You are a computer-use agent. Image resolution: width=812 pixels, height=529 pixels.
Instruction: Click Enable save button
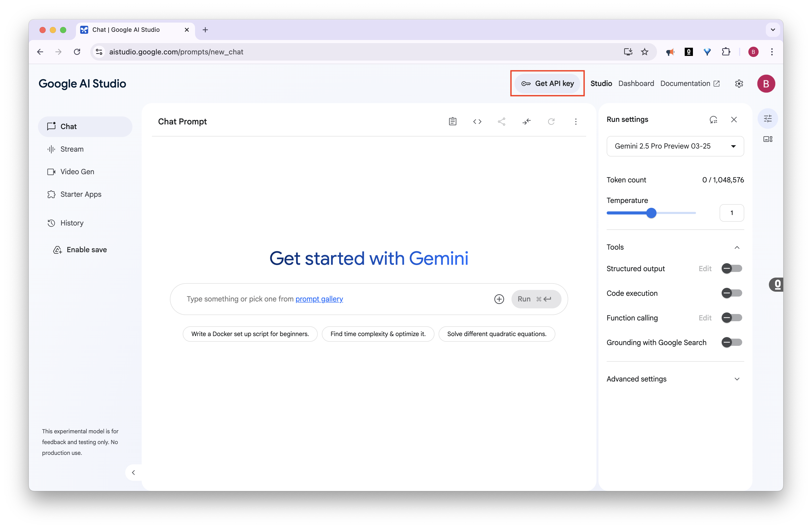coord(80,250)
